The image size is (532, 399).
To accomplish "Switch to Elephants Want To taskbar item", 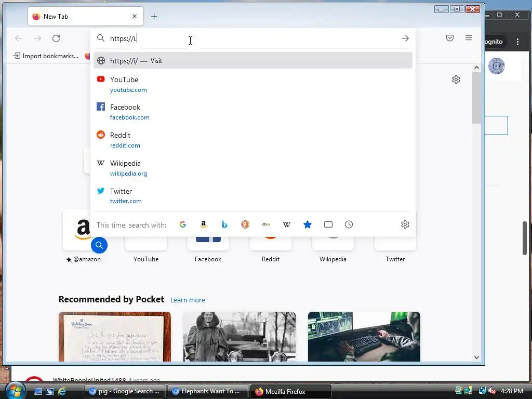I will point(207,391).
